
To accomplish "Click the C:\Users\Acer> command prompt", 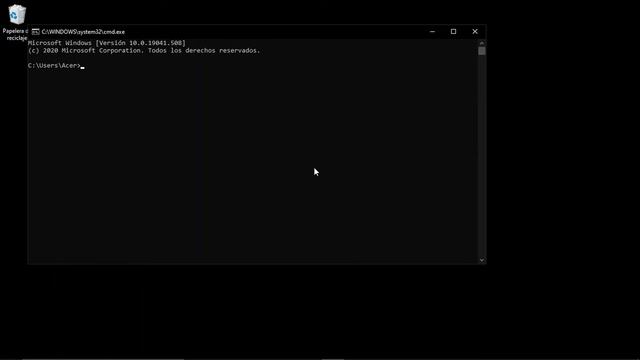I will pos(54,66).
